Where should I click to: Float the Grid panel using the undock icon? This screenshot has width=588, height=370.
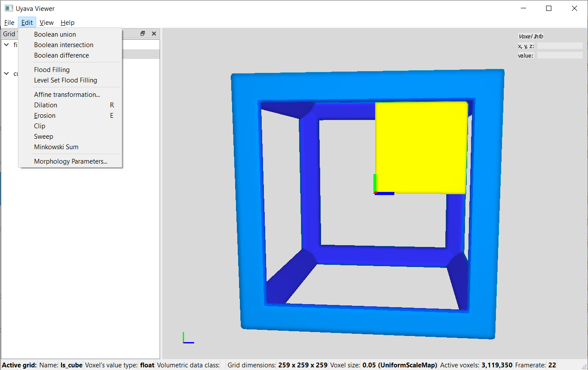pos(143,34)
